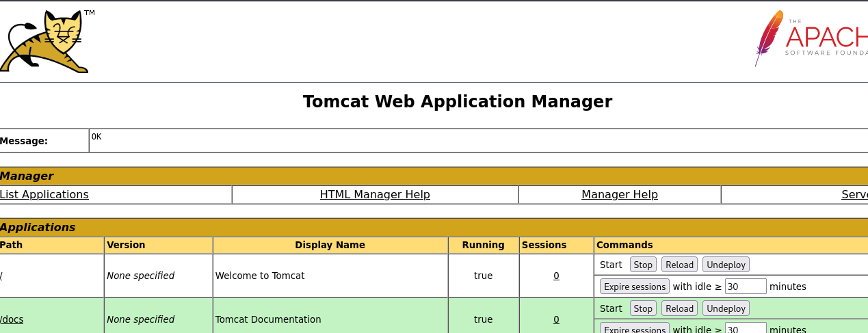Viewport: 868px width, 333px height.
Task: Click running 'true' for Tomcat Documentation
Action: pyautogui.click(x=483, y=319)
